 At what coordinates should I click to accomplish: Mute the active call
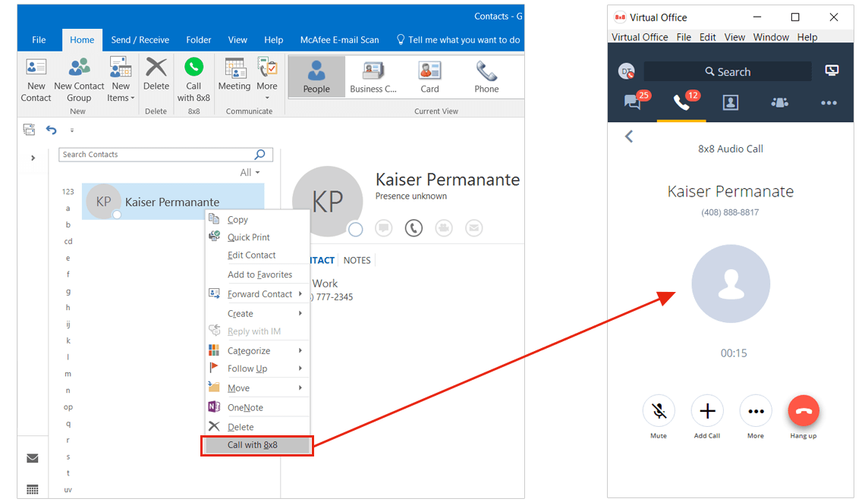(x=659, y=411)
